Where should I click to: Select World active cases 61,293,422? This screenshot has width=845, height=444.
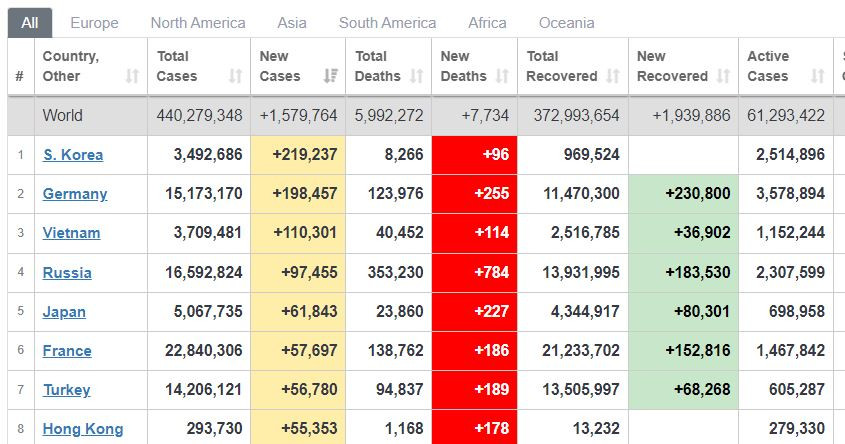click(x=786, y=115)
